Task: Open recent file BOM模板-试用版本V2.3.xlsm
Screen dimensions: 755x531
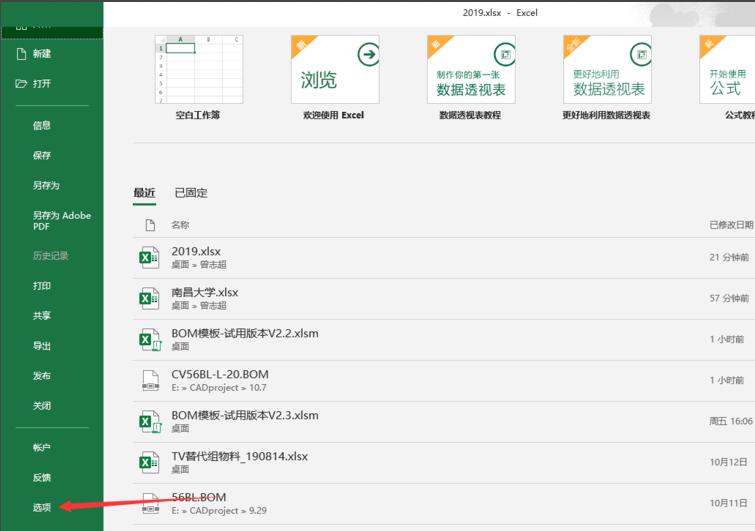Action: [444, 421]
